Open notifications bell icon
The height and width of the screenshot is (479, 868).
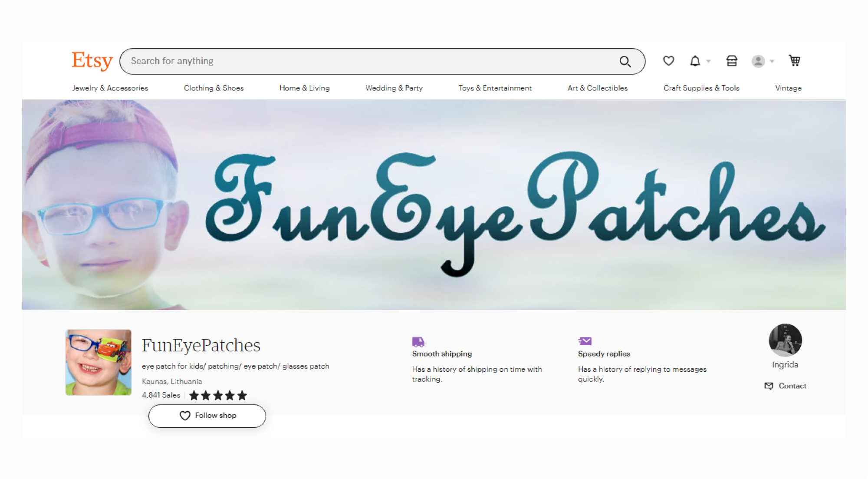695,61
